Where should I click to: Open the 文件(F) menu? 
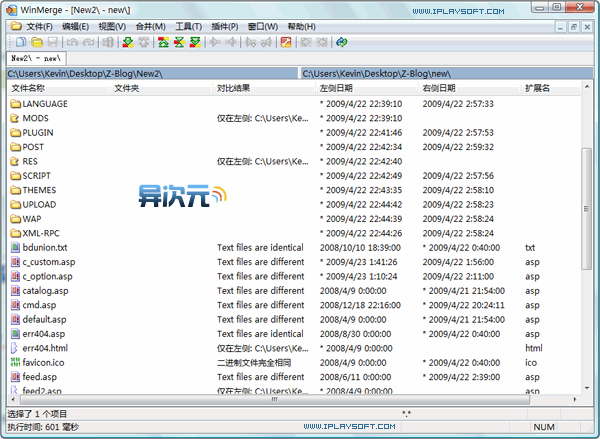[x=39, y=26]
